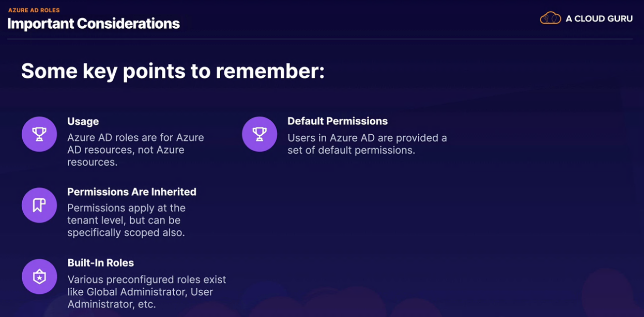
Task: Click the 'Some key points to remember:' heading
Action: [x=173, y=71]
